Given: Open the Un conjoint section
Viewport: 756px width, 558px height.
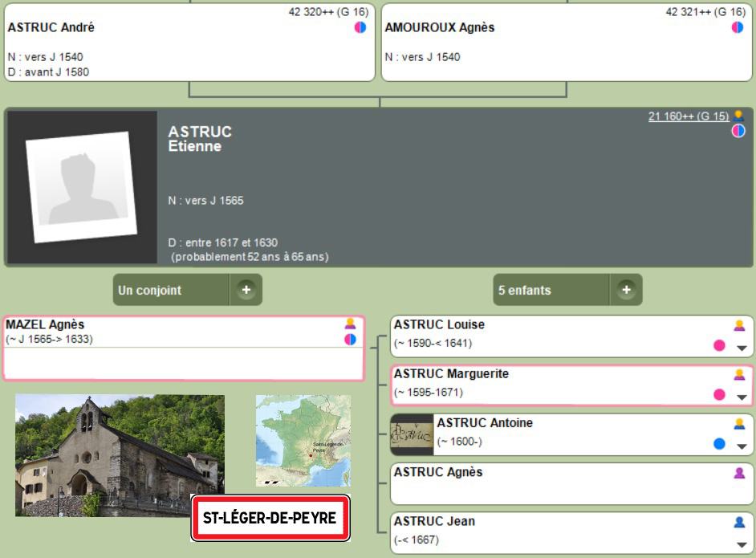Looking at the screenshot, I should (x=171, y=290).
